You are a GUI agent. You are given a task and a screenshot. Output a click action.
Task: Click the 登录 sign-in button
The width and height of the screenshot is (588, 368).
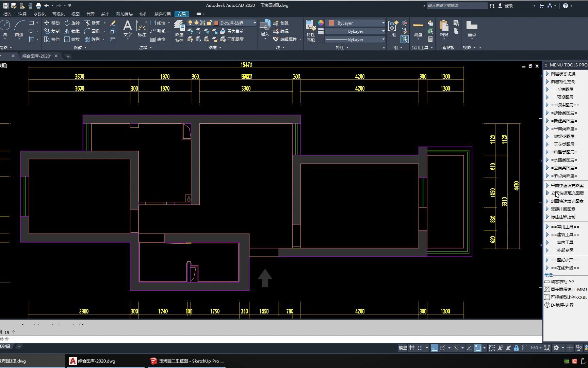[506, 6]
